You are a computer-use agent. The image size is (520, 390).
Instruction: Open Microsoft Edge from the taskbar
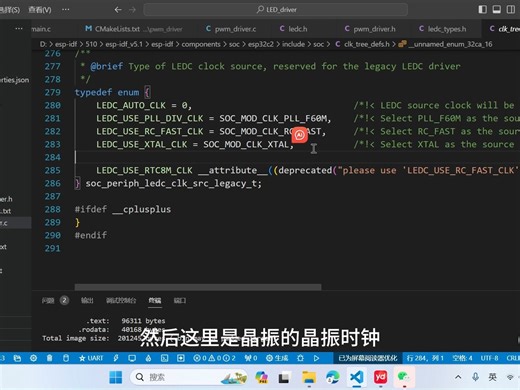(332, 377)
